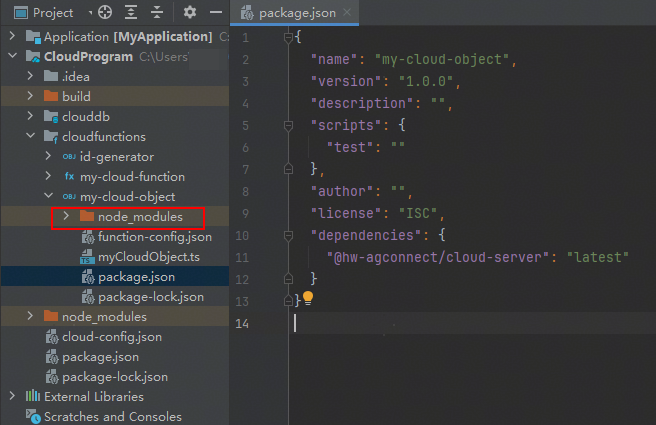The image size is (656, 425).
Task: Click the Expand All icon in Project toolbar
Action: coord(131,13)
